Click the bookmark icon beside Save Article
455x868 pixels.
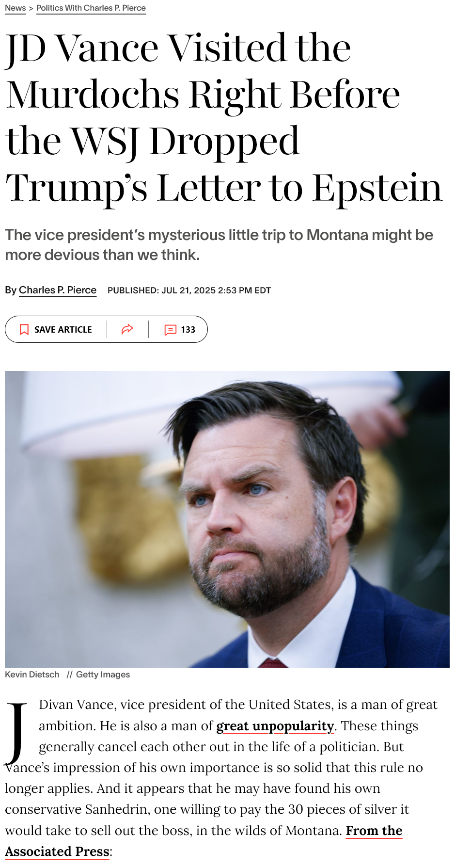point(24,330)
